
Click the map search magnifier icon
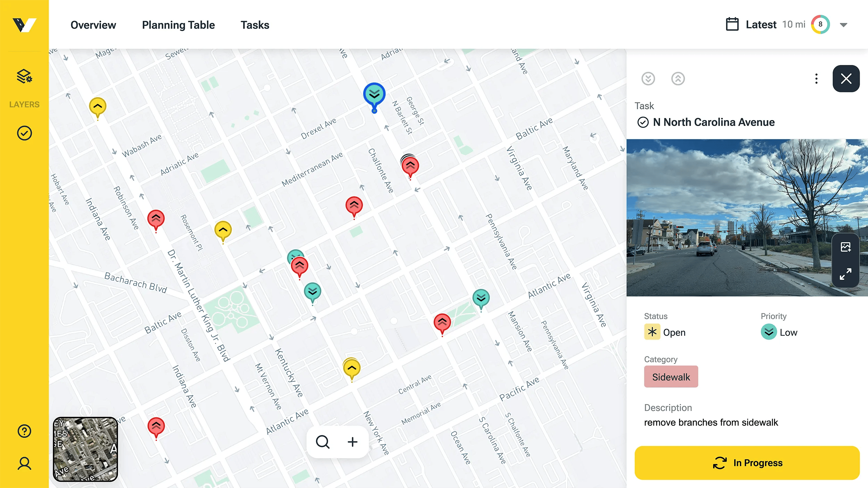click(323, 442)
